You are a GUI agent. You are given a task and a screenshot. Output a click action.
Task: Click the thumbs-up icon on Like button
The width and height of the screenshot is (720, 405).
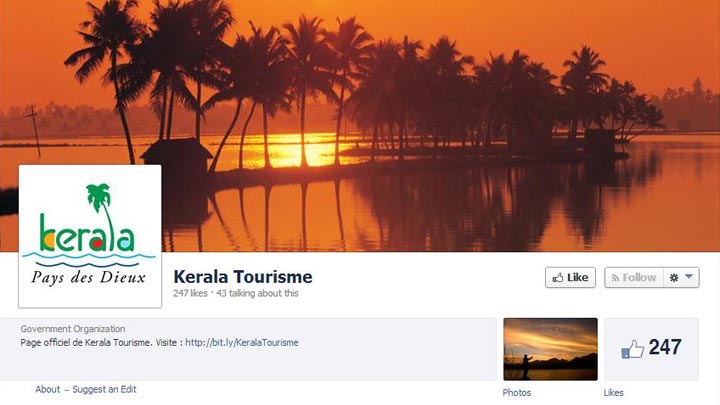[557, 278]
